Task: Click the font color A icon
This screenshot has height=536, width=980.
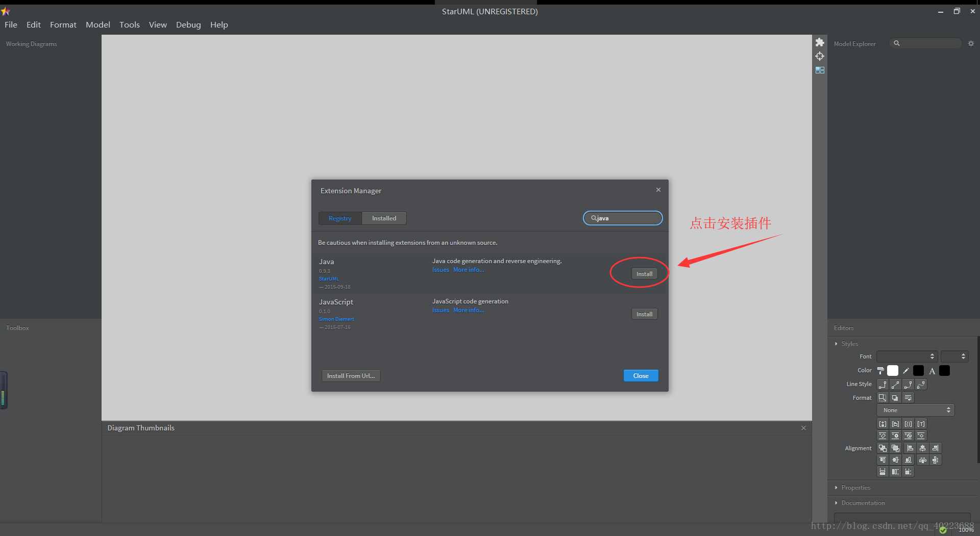Action: pos(932,371)
